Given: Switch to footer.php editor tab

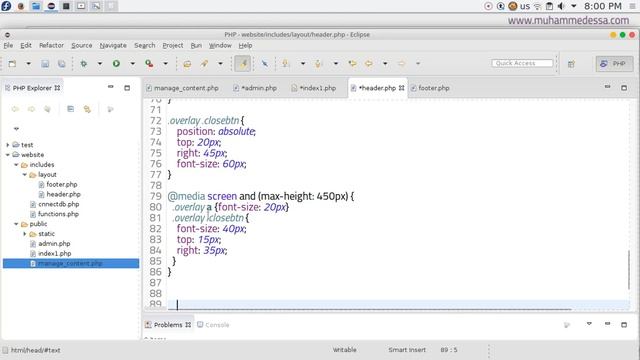Looking at the screenshot, I should pos(430,88).
